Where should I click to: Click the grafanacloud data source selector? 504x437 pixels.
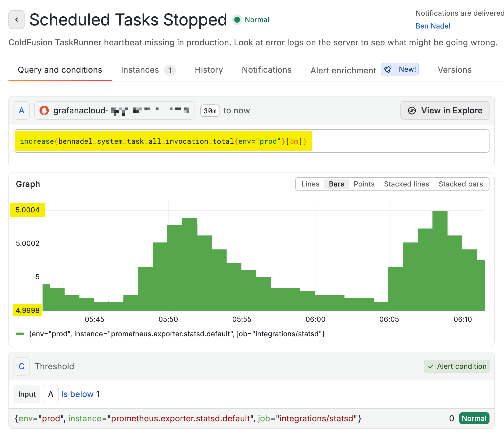[114, 111]
